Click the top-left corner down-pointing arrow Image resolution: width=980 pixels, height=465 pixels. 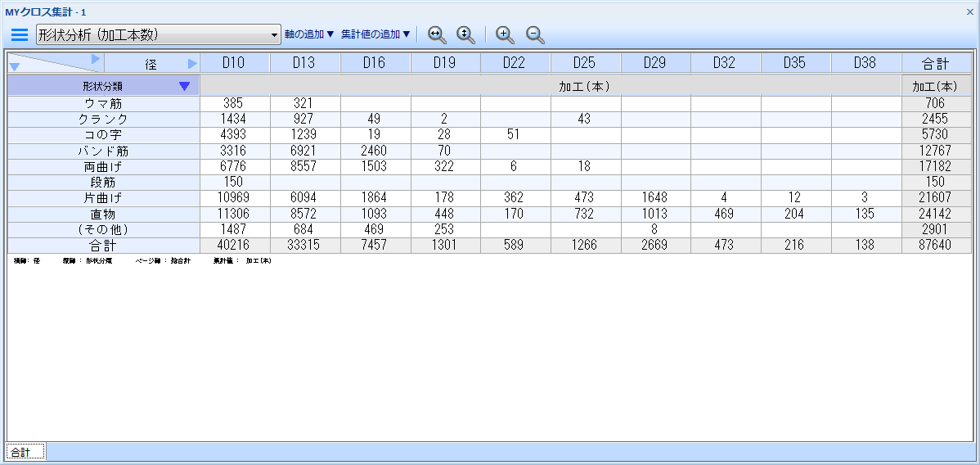[x=15, y=67]
